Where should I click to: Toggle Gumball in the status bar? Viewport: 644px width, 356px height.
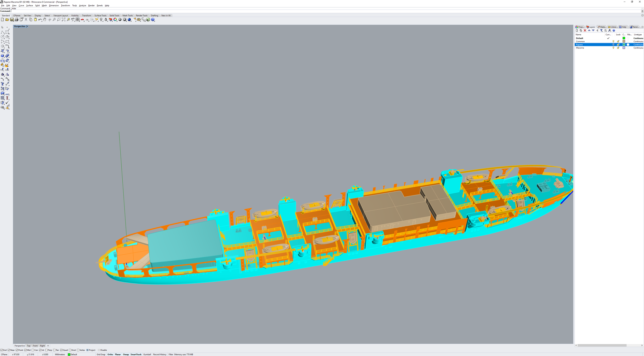click(x=147, y=354)
